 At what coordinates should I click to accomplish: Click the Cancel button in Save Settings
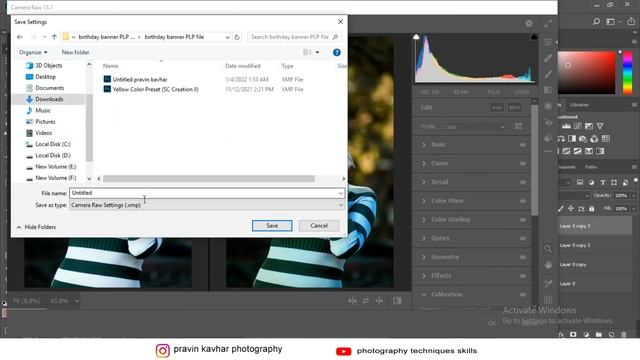[319, 226]
